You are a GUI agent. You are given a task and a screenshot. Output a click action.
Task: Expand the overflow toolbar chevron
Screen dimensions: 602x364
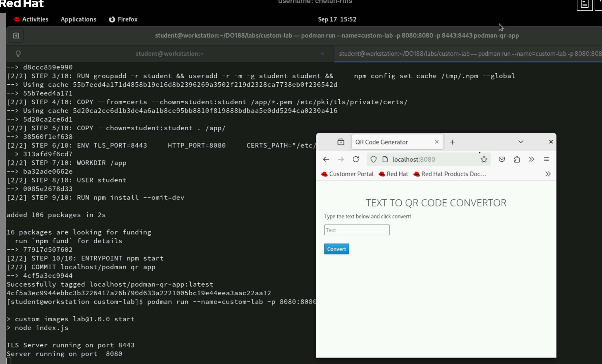coord(531,159)
